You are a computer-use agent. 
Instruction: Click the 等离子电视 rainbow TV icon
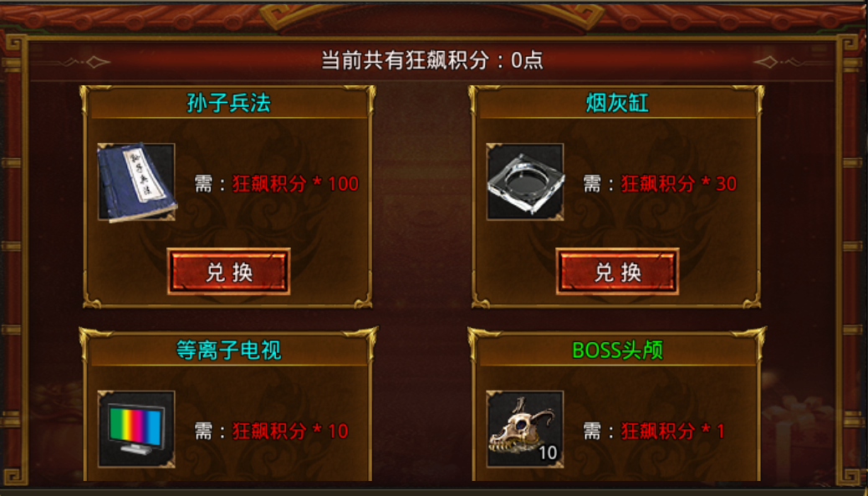tap(137, 430)
